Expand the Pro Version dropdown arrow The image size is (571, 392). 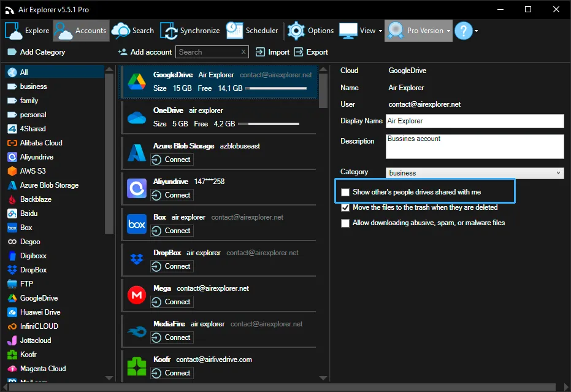point(449,31)
